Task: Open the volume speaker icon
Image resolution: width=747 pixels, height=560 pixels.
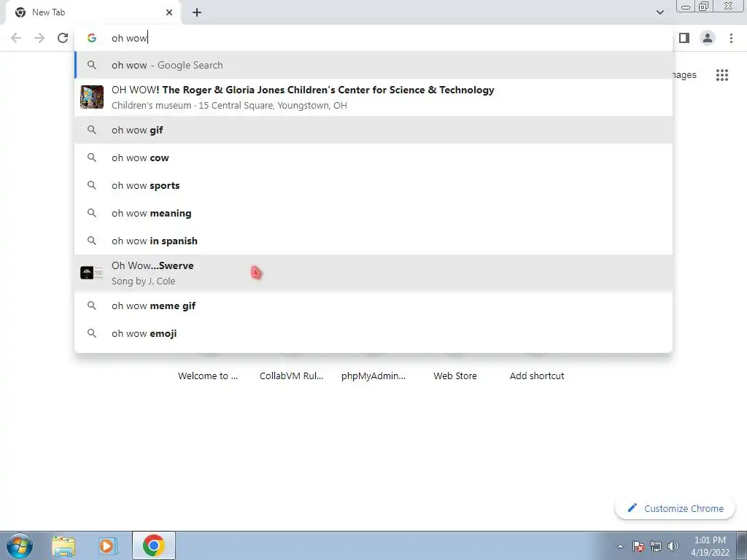Action: tap(673, 546)
